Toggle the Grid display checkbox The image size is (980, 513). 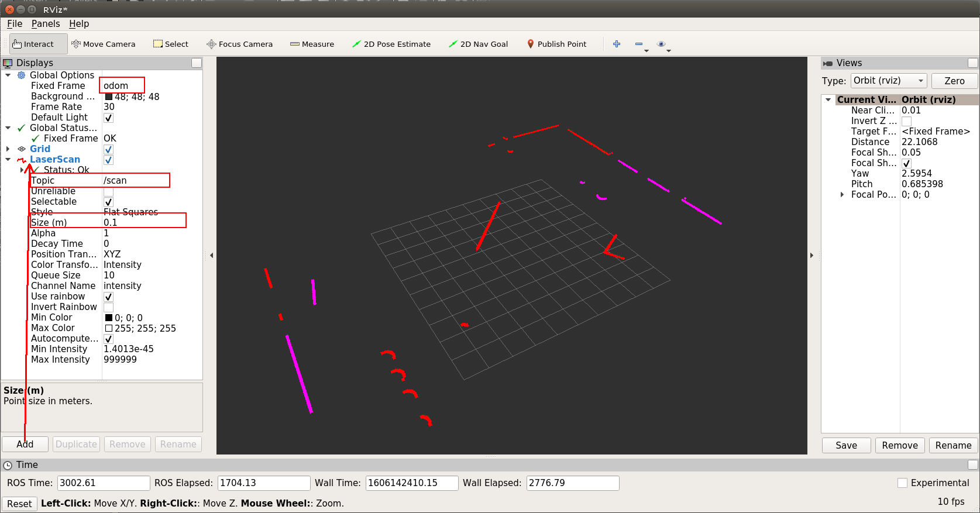coord(108,149)
